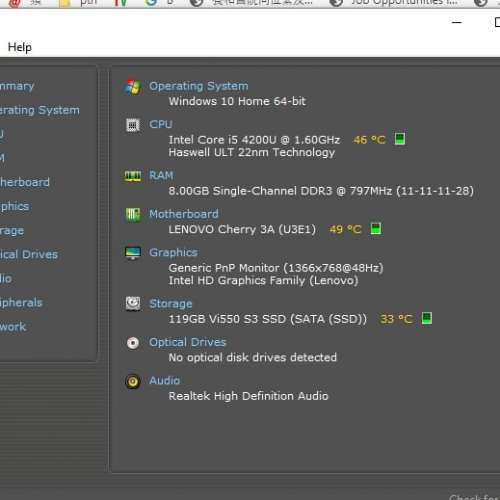Click the Motherboard section icon
This screenshot has width=500, height=500.
(133, 215)
